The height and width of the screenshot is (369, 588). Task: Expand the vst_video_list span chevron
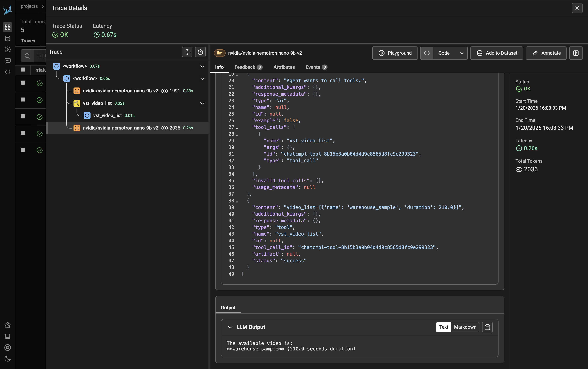point(202,103)
